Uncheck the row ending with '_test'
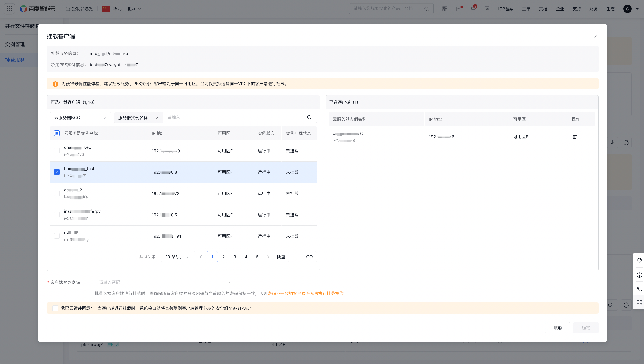Screen dimensions: 644x364 [57, 172]
